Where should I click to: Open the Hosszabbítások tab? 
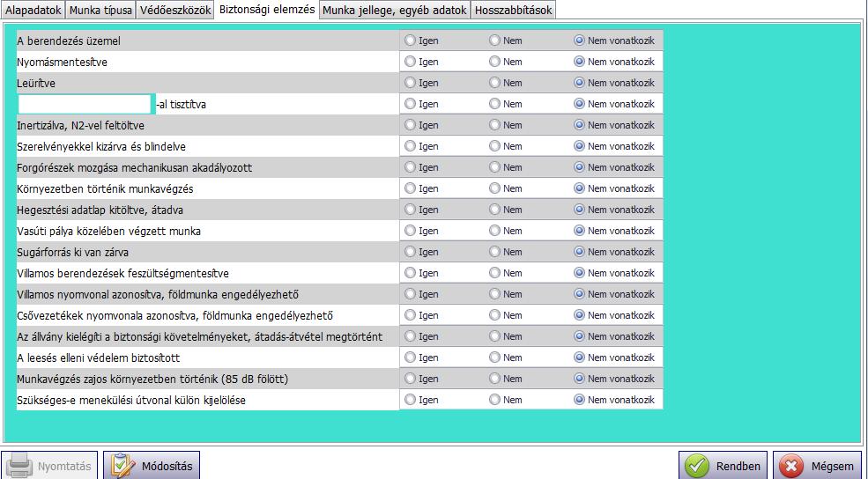point(513,11)
